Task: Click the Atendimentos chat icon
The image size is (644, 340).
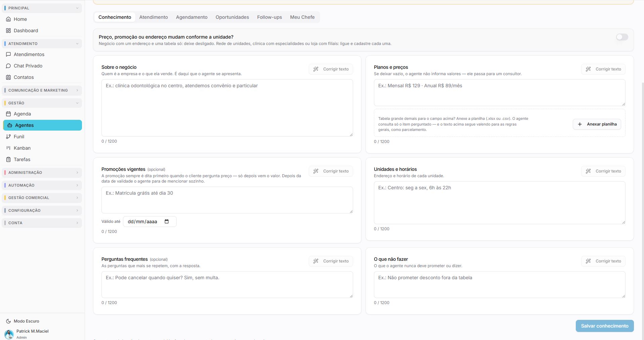Action: click(8, 54)
